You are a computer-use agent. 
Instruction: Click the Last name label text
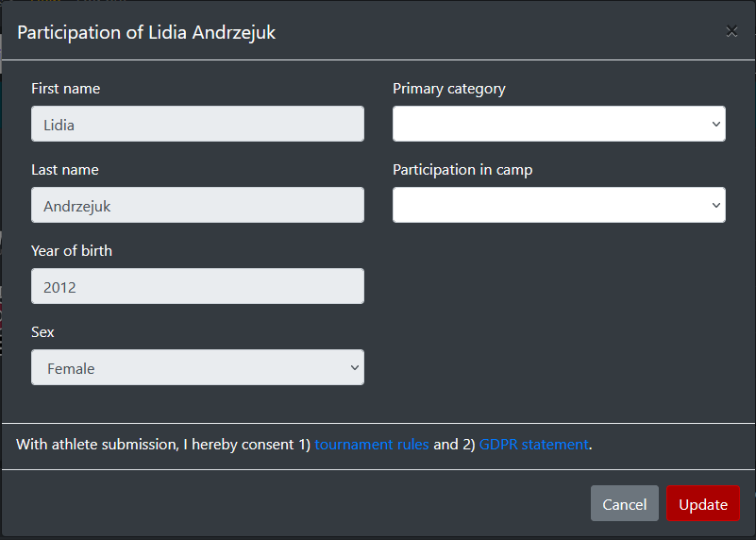65,170
